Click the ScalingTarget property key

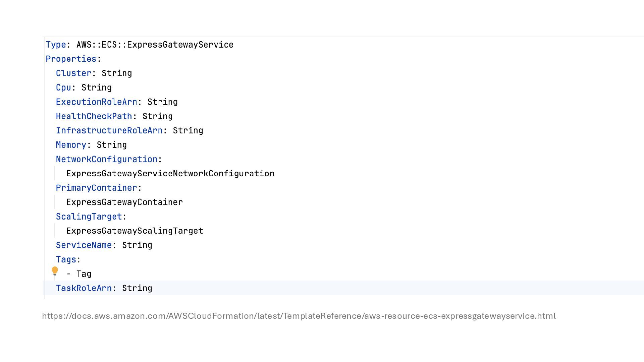click(x=89, y=217)
